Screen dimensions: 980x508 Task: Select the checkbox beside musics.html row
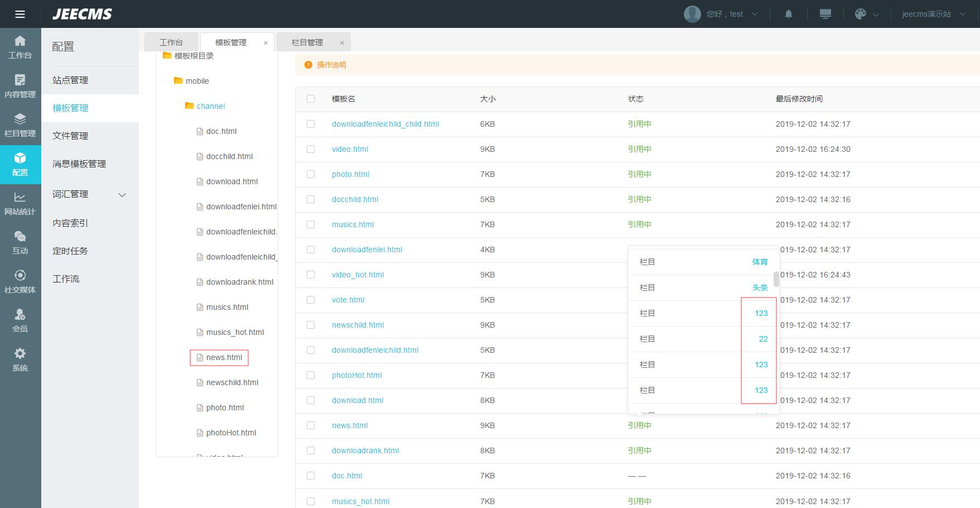pyautogui.click(x=311, y=224)
